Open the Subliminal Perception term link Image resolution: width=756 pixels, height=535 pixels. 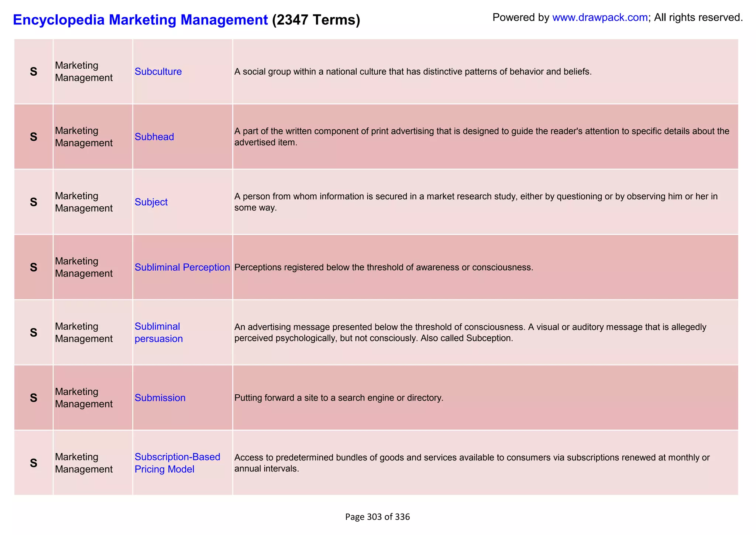pos(182,267)
